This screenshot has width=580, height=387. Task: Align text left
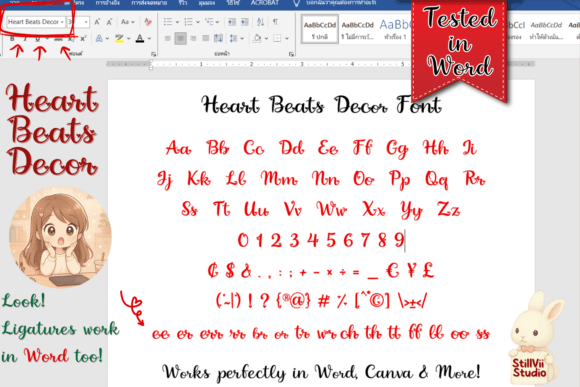[x=168, y=38]
